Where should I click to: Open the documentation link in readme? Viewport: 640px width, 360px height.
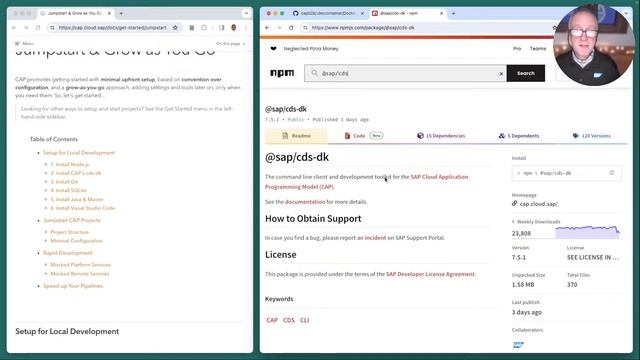point(305,202)
